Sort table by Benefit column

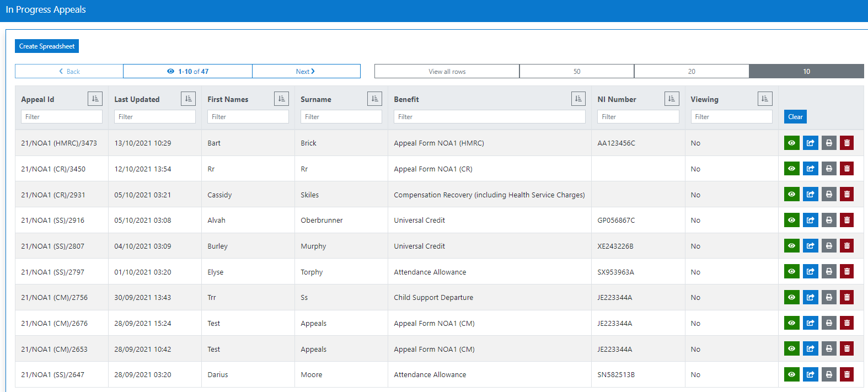point(578,99)
